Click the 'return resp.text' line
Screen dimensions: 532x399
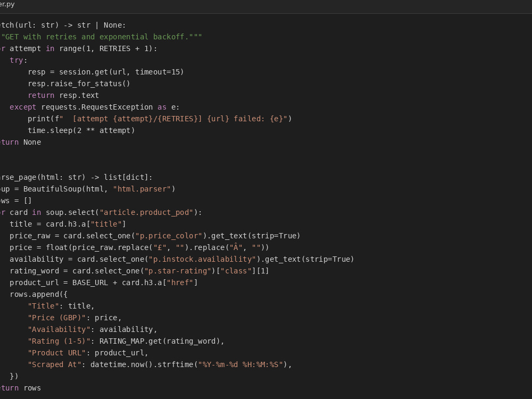click(x=63, y=95)
